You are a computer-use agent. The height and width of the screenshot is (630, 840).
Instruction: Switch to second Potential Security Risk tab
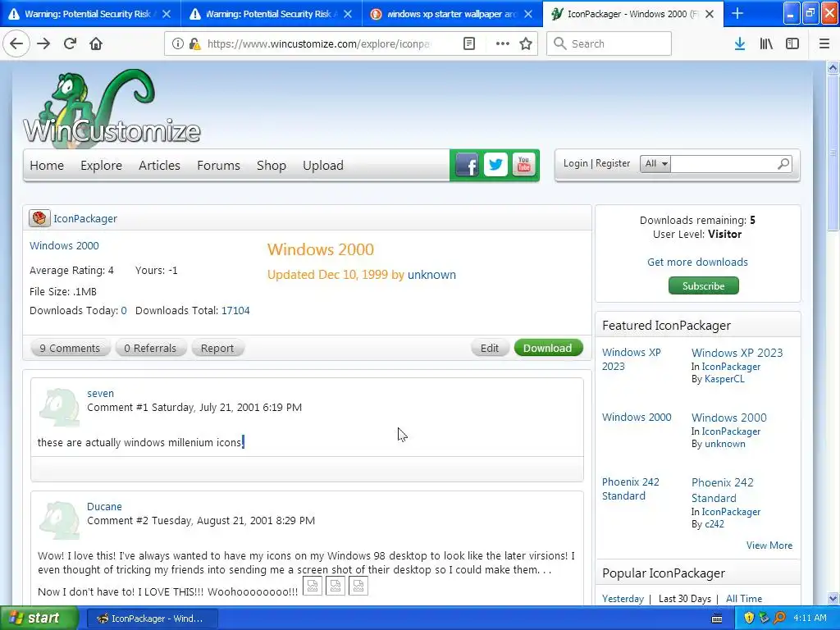point(268,14)
